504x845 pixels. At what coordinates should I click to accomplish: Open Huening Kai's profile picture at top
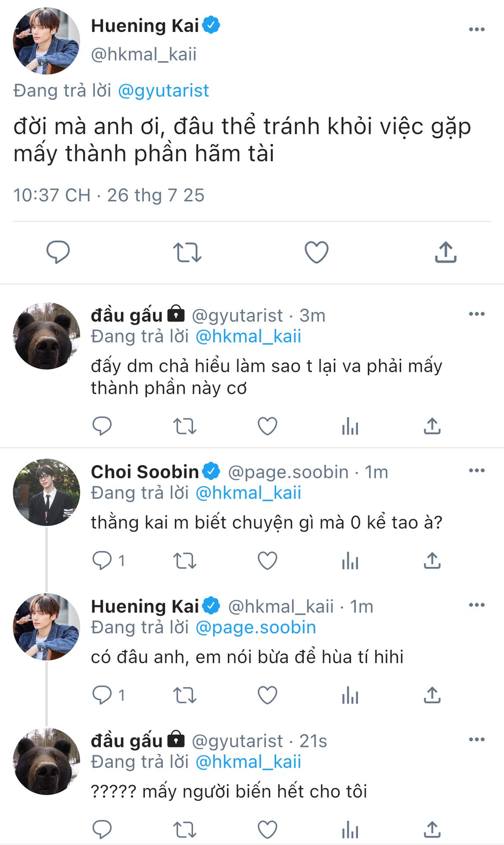[47, 41]
